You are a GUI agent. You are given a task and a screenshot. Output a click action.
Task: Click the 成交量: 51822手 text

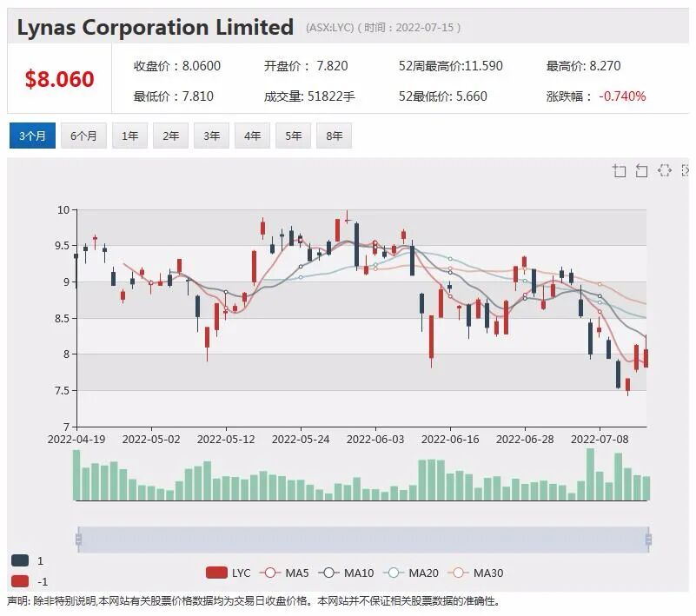309,96
